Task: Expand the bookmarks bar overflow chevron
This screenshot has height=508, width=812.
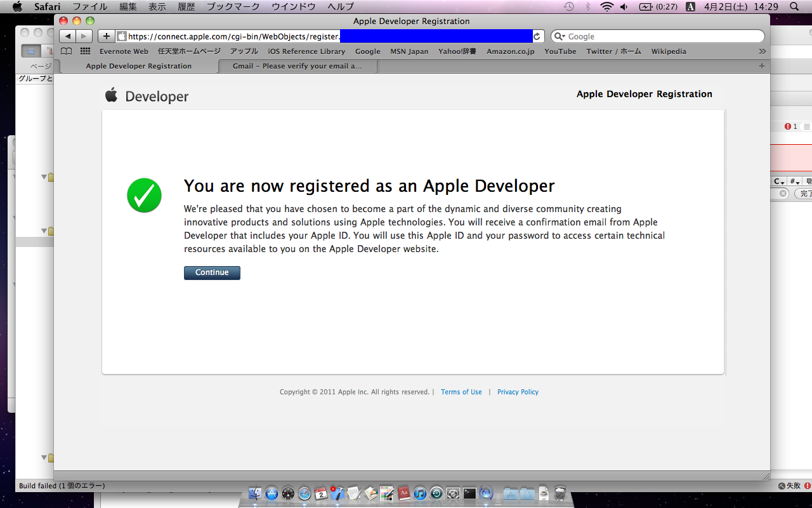Action: coord(762,51)
